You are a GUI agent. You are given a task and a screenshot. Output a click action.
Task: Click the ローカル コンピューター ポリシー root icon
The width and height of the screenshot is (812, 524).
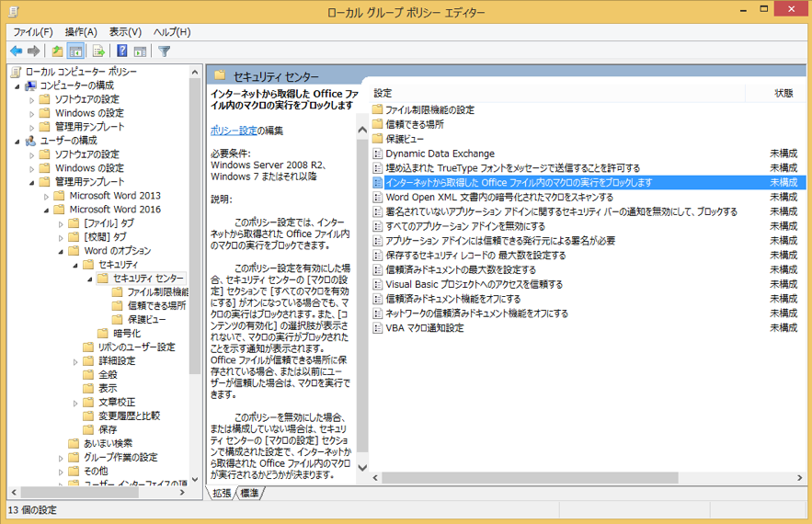coord(17,72)
